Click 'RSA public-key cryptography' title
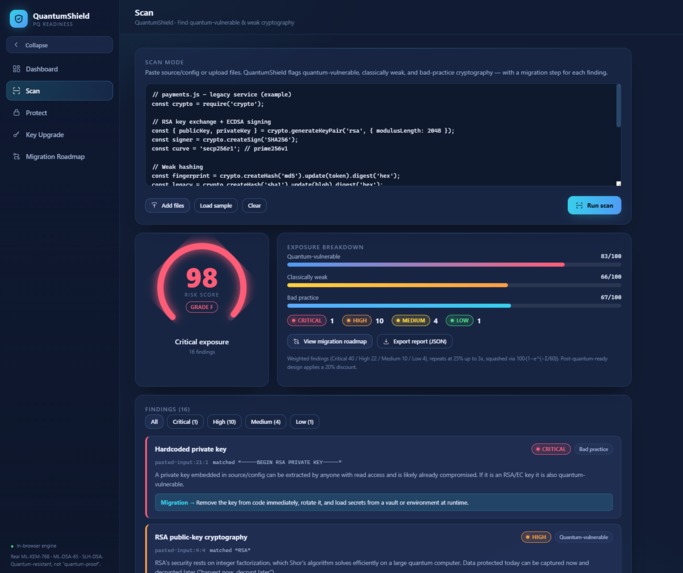 click(201, 537)
